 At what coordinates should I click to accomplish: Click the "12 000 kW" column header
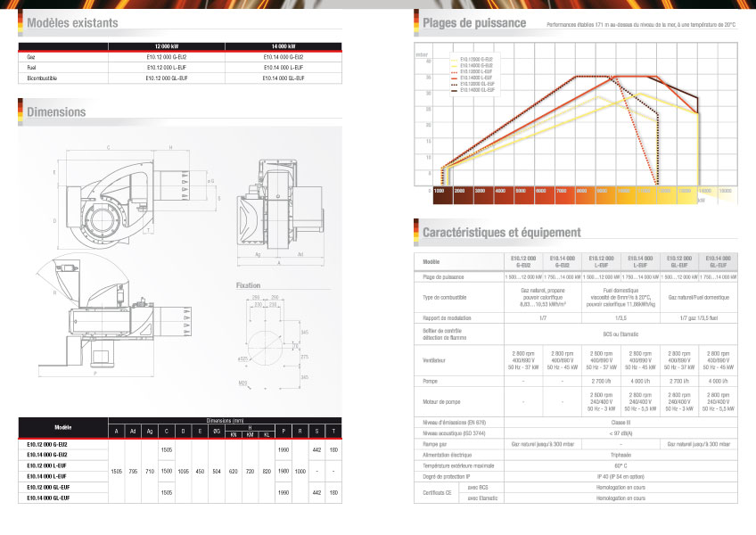(x=167, y=46)
